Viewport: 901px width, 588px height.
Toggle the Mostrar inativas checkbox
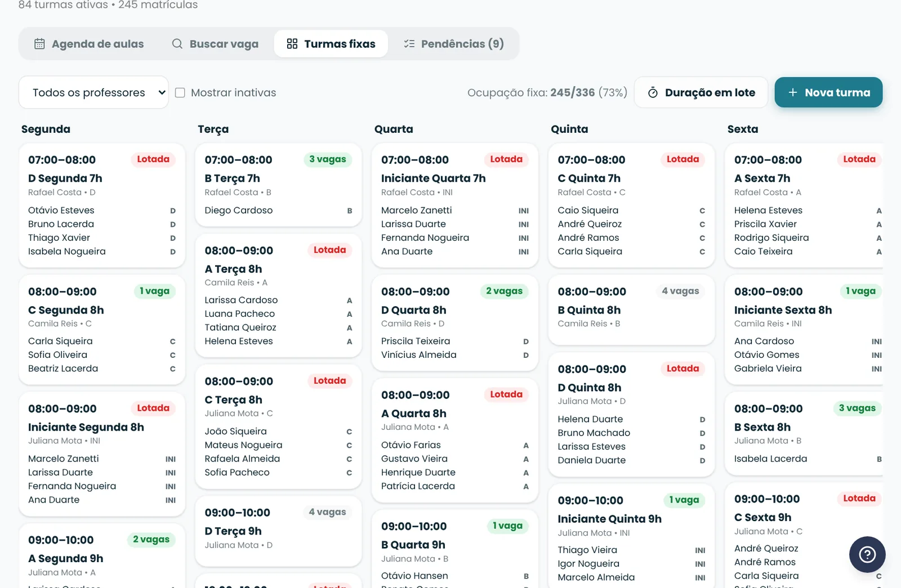point(180,93)
